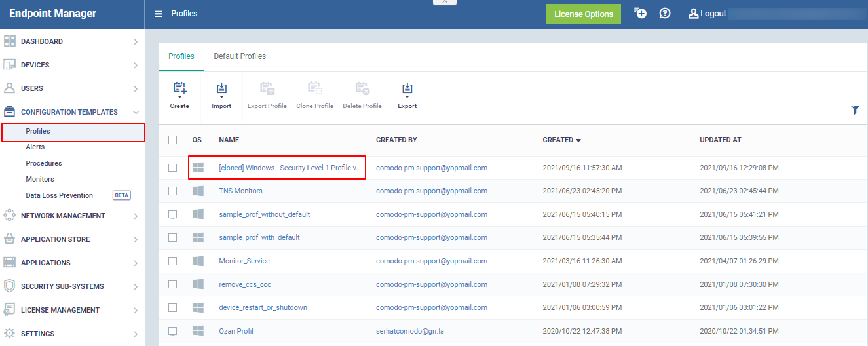Click serhatcomodo@grr.la creator link
This screenshot has width=868, height=346.
pos(411,331)
